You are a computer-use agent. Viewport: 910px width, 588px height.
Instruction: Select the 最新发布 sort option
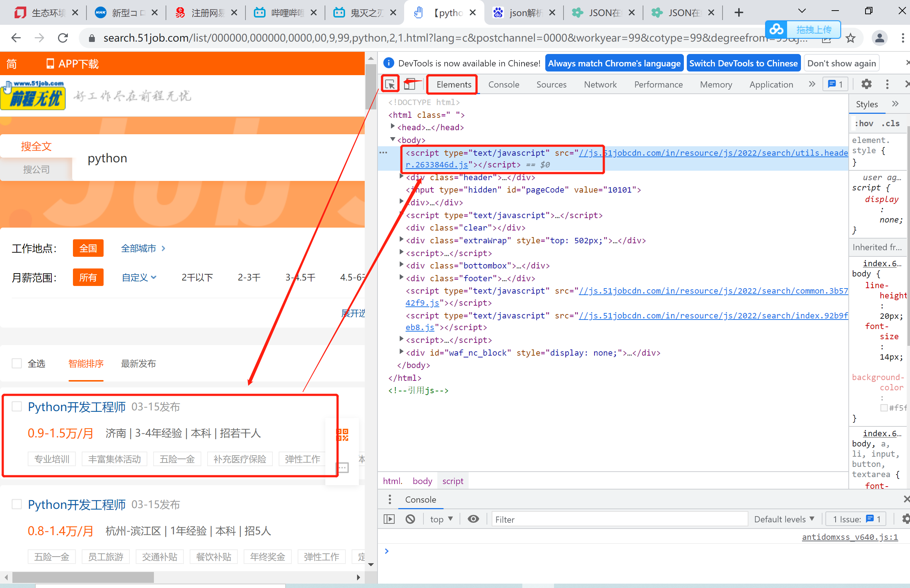click(x=138, y=364)
